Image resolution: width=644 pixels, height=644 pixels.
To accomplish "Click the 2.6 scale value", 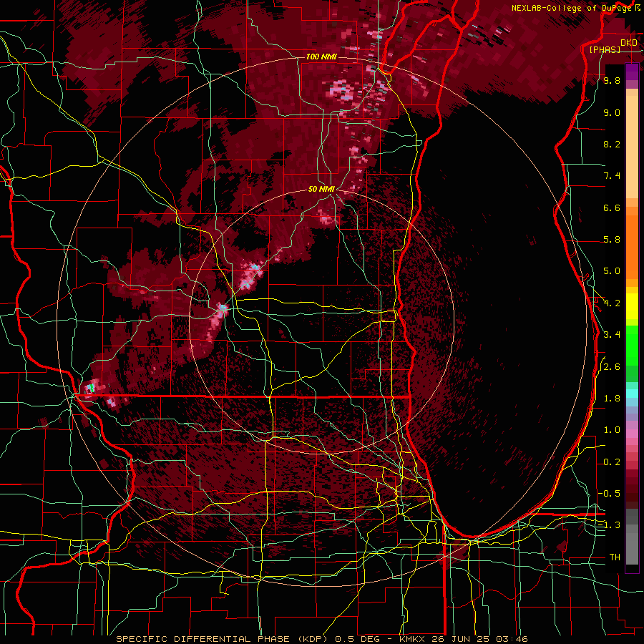I will point(612,367).
